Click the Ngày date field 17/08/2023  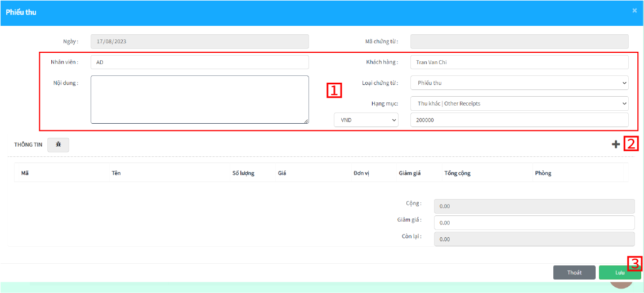(200, 42)
